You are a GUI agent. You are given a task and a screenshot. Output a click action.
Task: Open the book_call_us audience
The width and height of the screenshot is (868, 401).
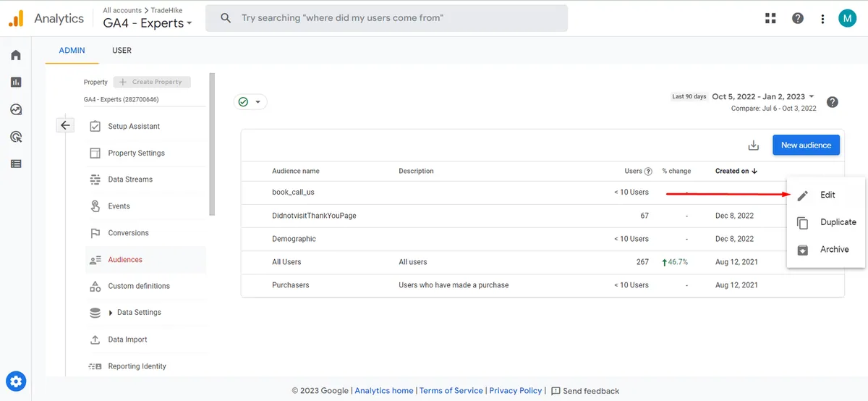[293, 193]
